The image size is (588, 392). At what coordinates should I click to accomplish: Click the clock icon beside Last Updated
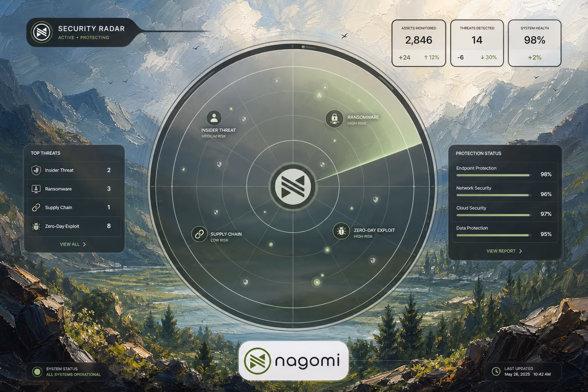point(496,371)
